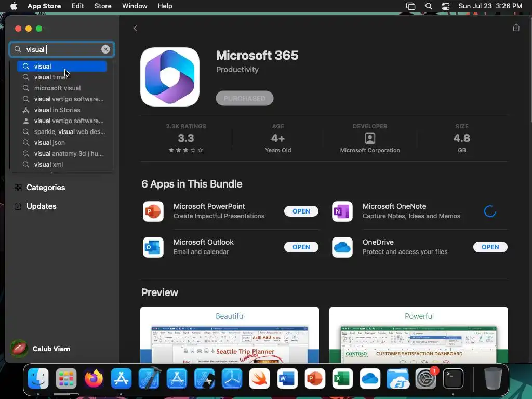
Task: Open the Help menu
Action: [165, 6]
